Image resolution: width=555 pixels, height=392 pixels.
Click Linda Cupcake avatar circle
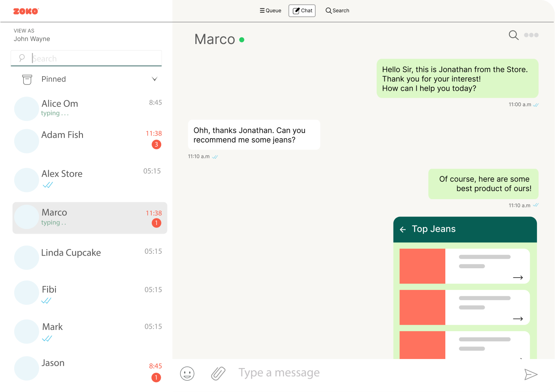(26, 258)
